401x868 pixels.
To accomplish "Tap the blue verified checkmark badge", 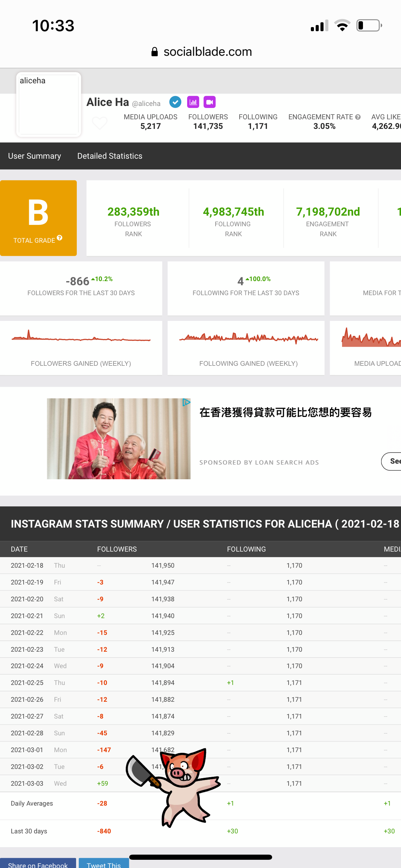I will tap(175, 102).
